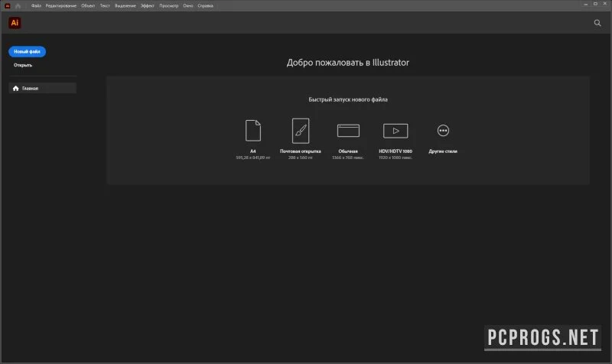Click the Открыть button
This screenshot has width=612, height=364.
point(23,65)
